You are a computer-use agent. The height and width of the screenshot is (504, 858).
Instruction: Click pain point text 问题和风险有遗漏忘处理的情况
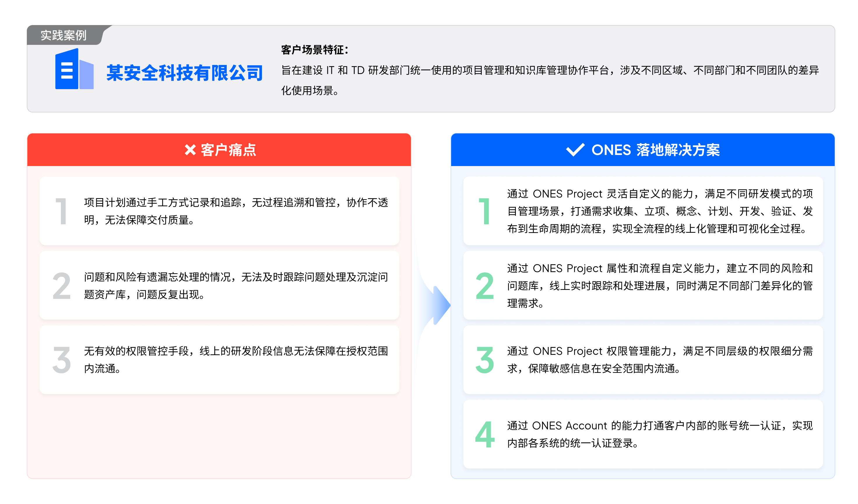236,286
